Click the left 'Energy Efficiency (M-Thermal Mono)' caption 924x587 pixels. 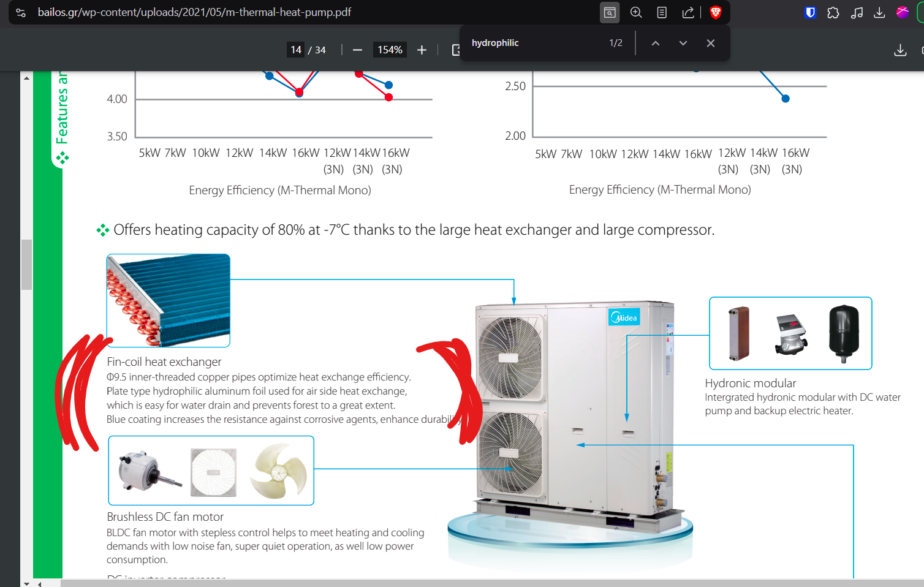pyautogui.click(x=280, y=191)
